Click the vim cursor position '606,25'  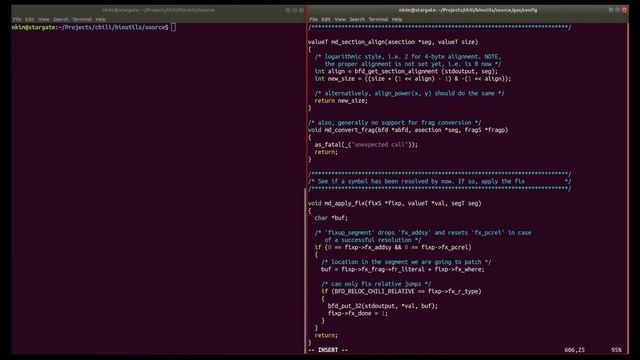[574, 350]
